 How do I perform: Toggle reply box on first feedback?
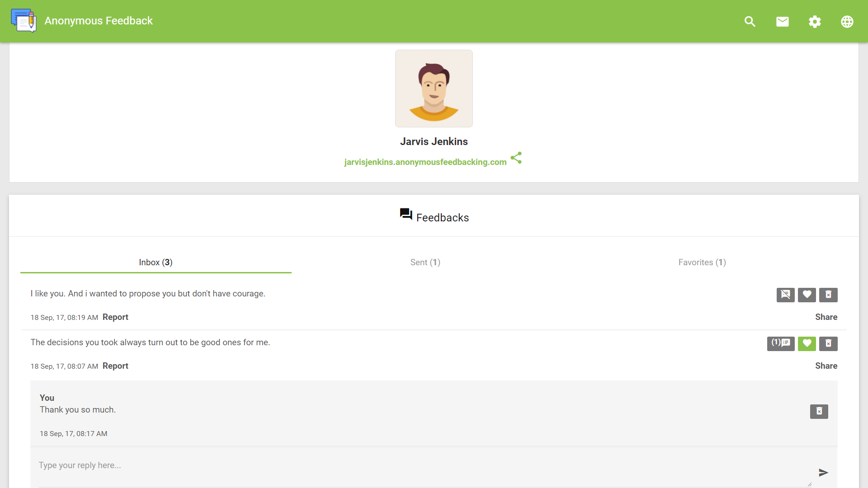point(785,295)
